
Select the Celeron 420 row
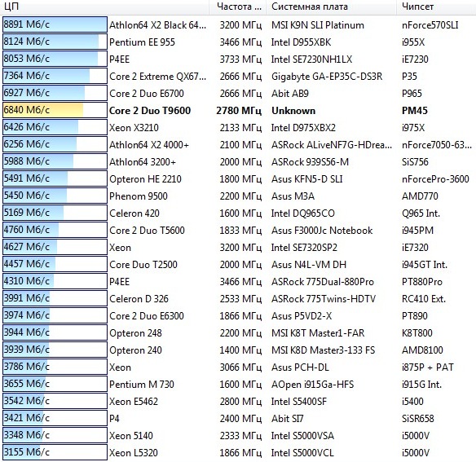pyautogui.click(x=238, y=213)
